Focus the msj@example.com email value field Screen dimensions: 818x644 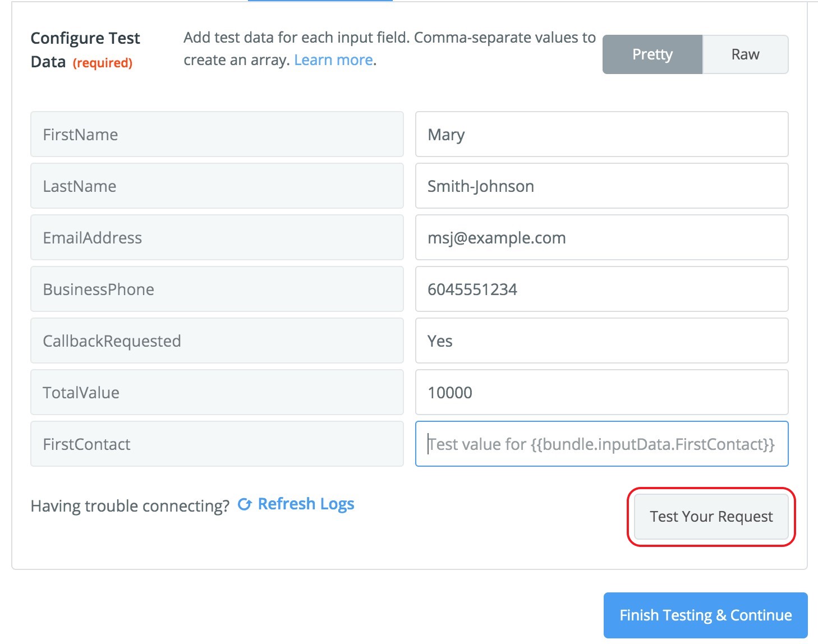(x=601, y=238)
